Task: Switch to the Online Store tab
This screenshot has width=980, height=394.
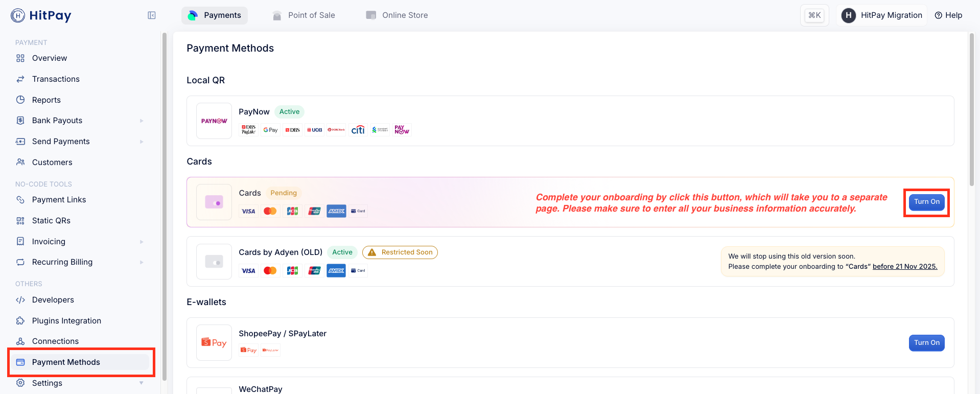Action: coord(397,15)
